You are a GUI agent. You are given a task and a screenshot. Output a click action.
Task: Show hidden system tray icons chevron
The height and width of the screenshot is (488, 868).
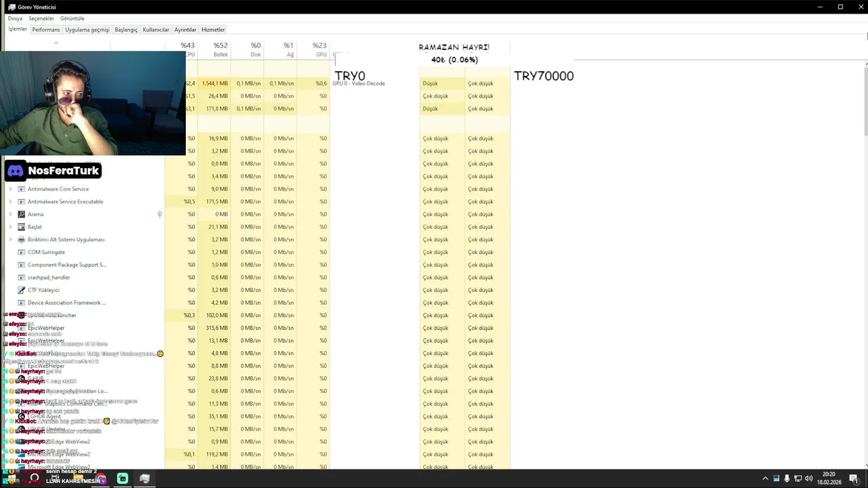[765, 479]
